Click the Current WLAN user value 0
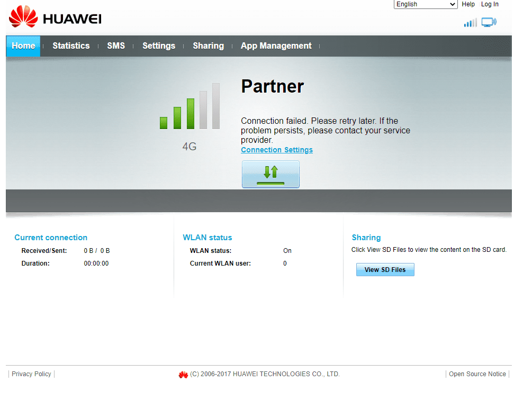Screen dimensions: 532x400 pyautogui.click(x=285, y=263)
